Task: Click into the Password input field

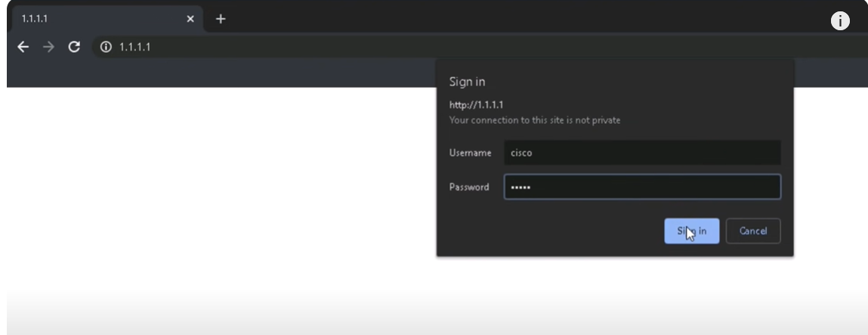Action: (x=641, y=187)
